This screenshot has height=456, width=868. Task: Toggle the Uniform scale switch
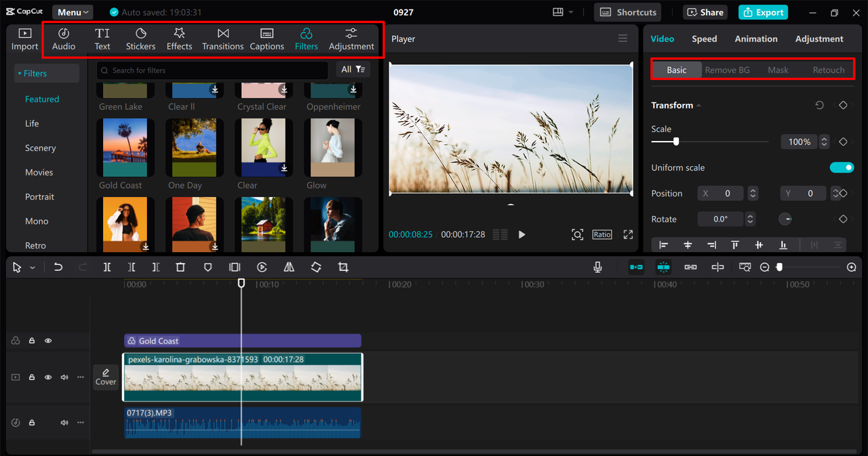[x=842, y=167]
